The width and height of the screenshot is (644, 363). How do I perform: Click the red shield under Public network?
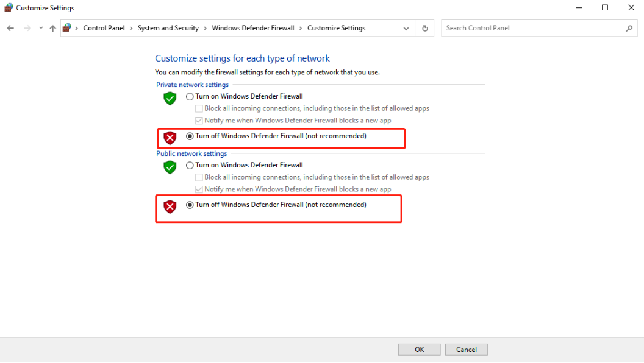[x=170, y=207]
